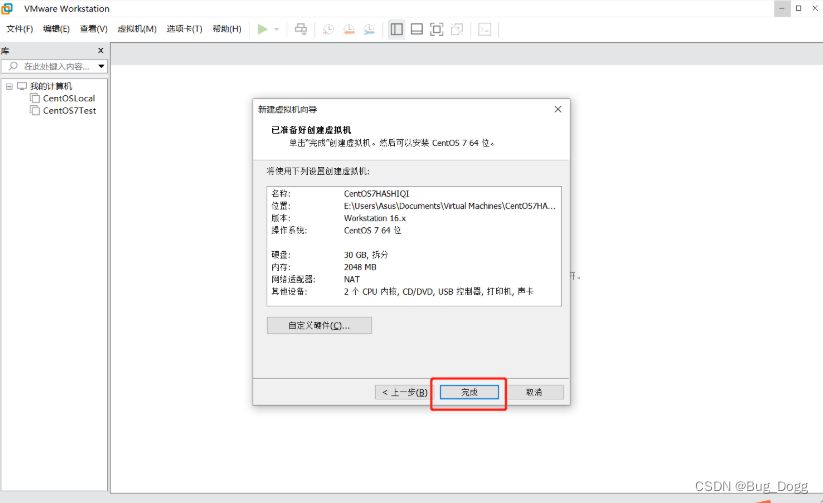This screenshot has height=503, width=823.
Task: Close the 新建虚拟机向导 wizard dialog
Action: pos(558,109)
